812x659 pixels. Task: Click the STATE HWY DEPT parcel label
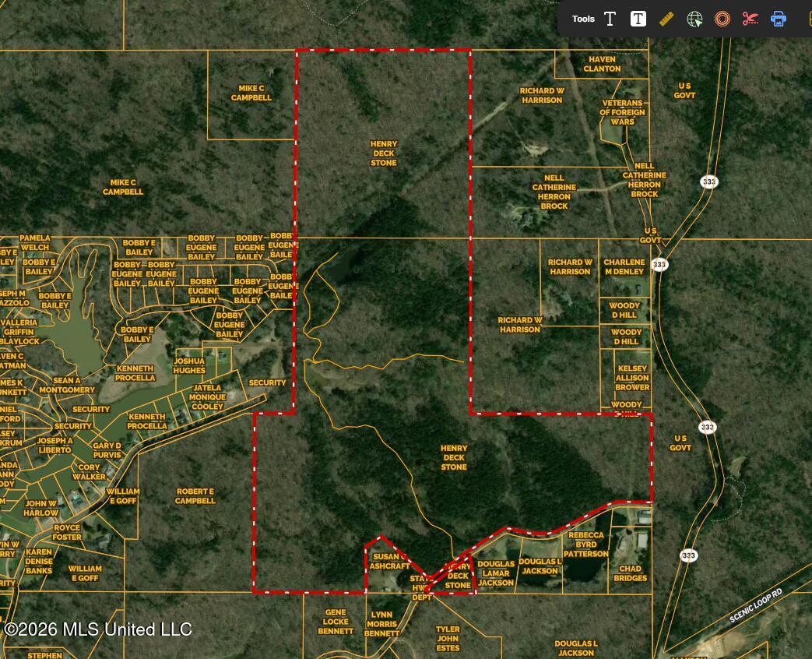[420, 585]
